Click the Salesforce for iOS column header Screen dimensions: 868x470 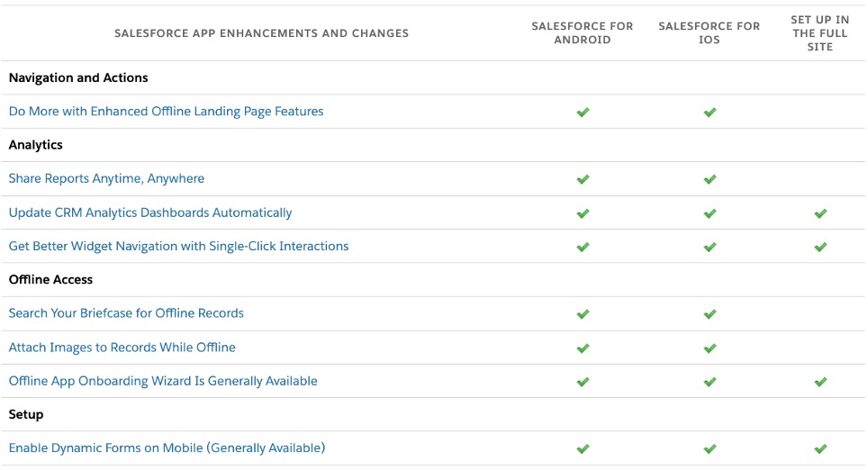[x=710, y=32]
